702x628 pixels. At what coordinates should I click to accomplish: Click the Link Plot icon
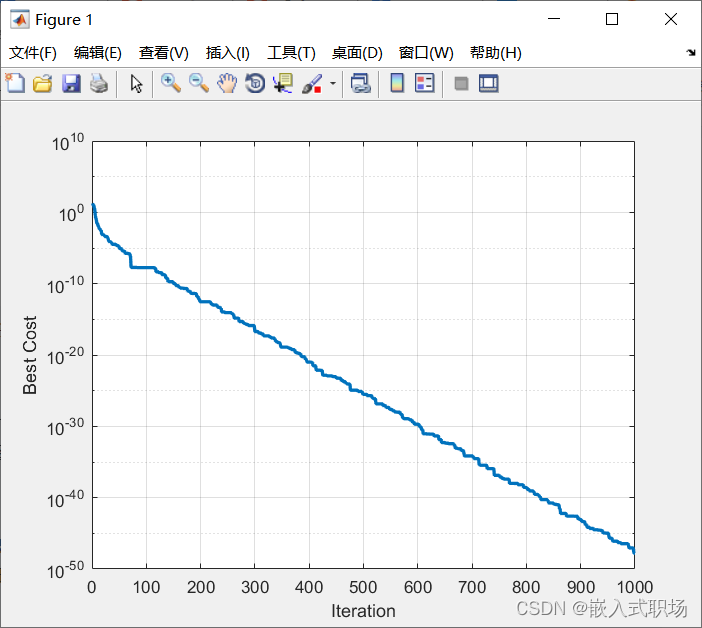pos(360,84)
